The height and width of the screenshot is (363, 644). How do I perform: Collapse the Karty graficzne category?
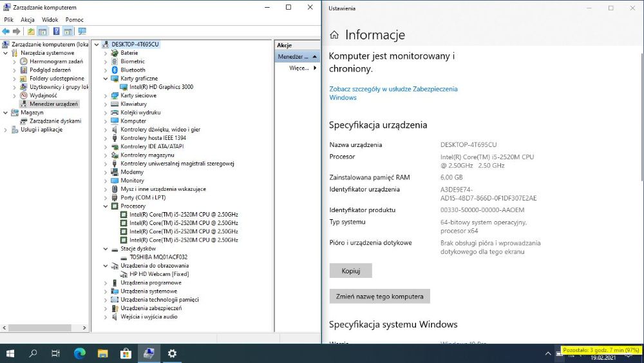106,79
